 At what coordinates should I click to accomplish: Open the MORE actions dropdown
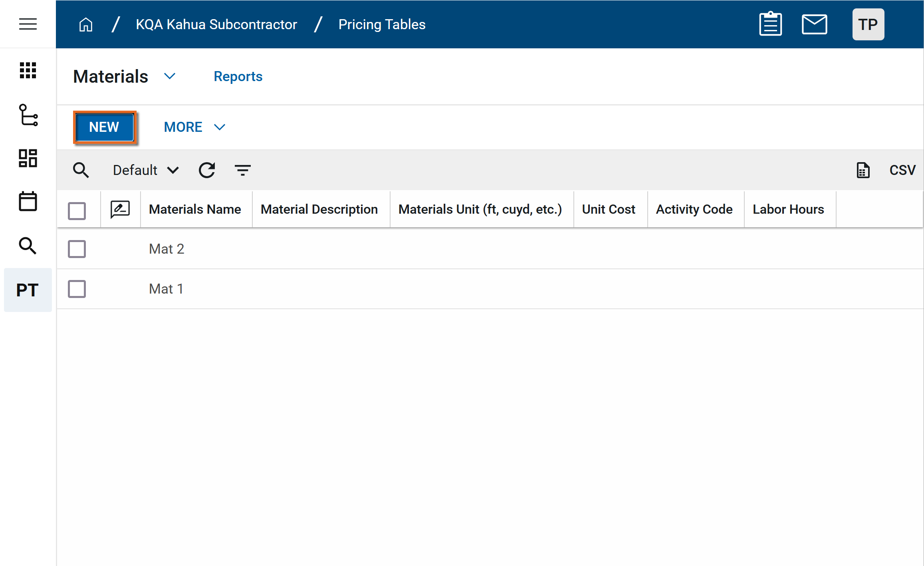click(194, 127)
